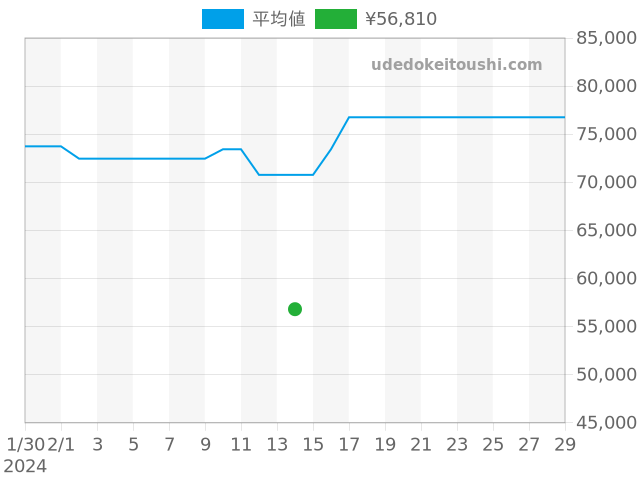
Task: Click the 15 x-axis date label
Action: (x=313, y=444)
